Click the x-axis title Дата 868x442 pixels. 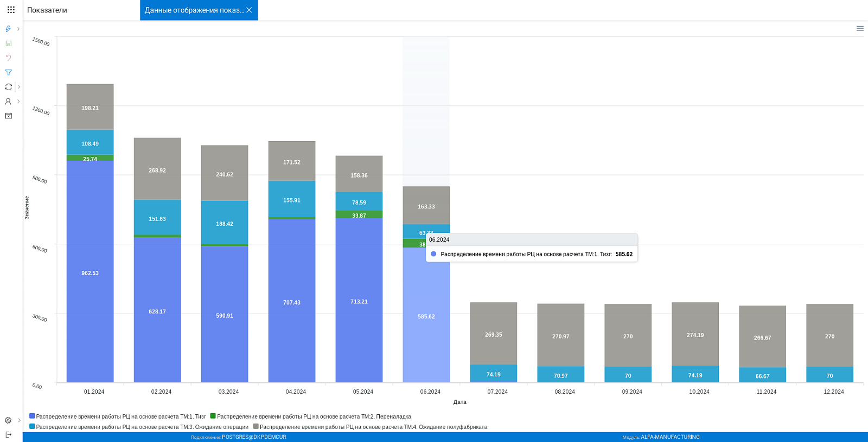[460, 402]
